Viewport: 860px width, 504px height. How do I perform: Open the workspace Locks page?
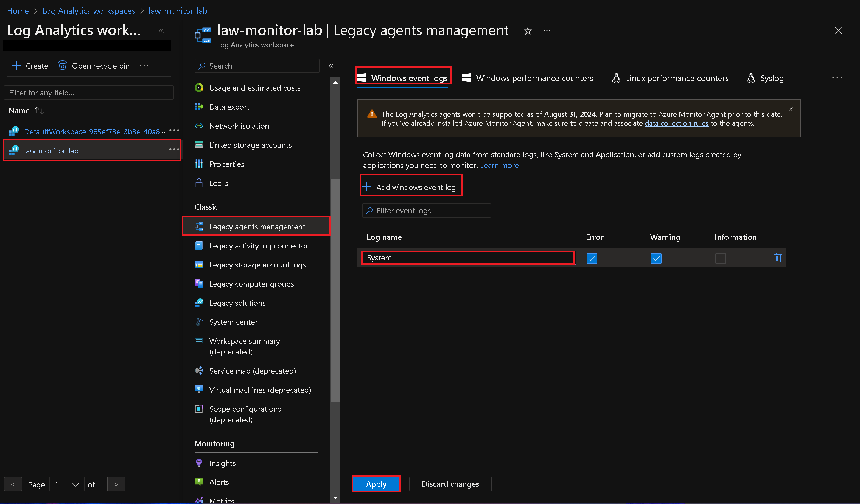(218, 183)
